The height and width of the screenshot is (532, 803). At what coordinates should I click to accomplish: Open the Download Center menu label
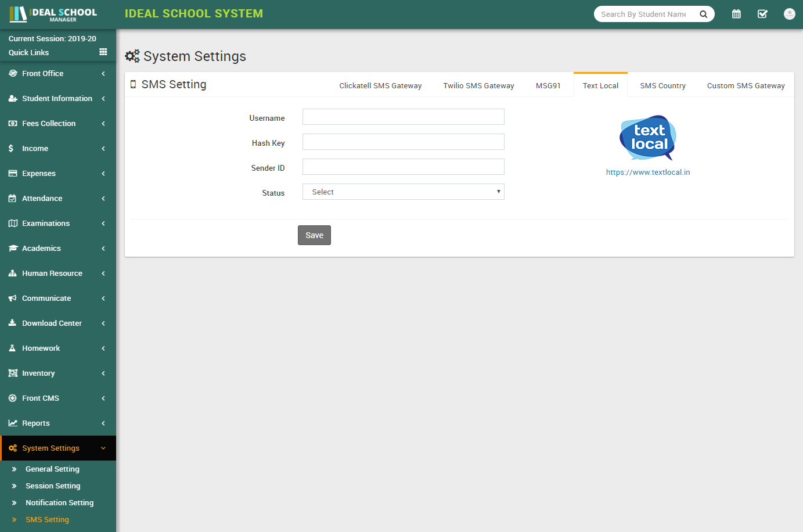pyautogui.click(x=52, y=323)
